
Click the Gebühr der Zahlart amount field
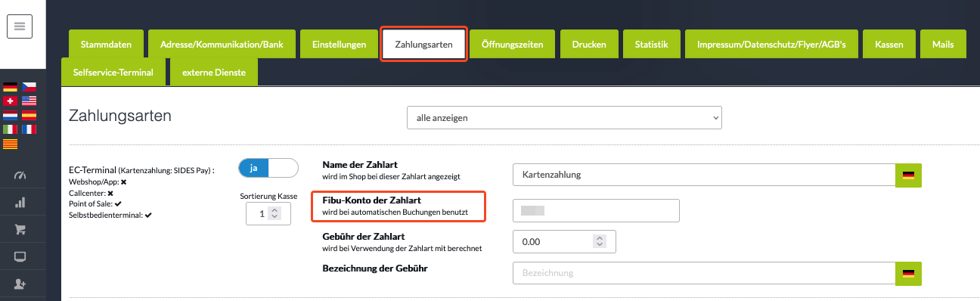coord(564,242)
